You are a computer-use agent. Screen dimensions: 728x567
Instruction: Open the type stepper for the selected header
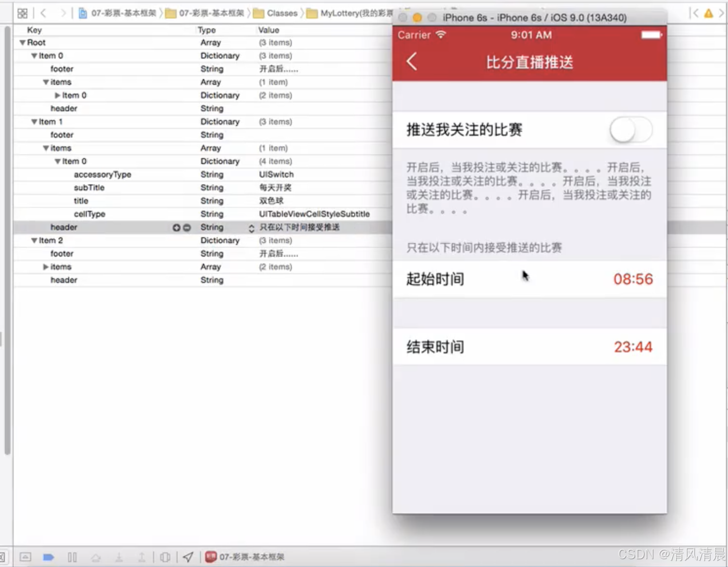251,228
